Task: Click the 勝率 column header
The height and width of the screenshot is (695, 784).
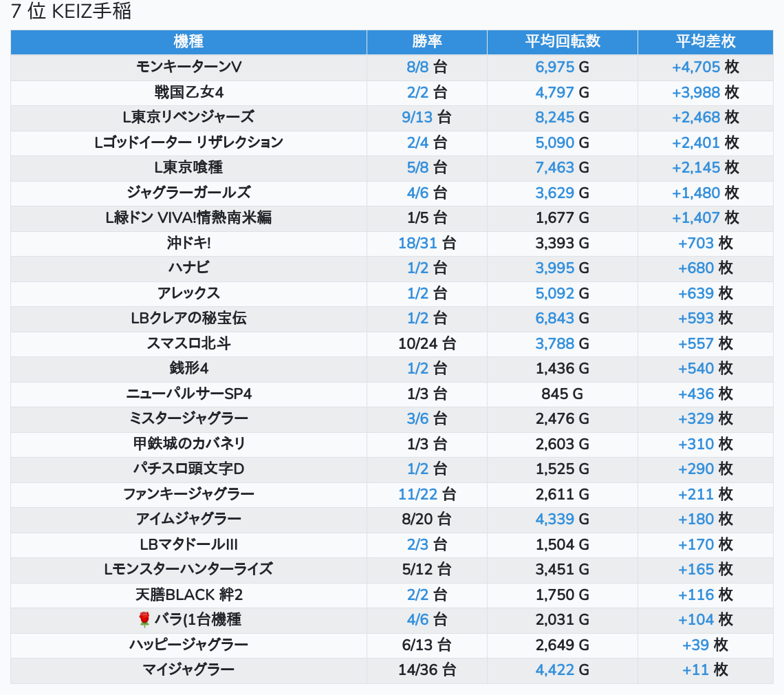Action: pos(427,41)
